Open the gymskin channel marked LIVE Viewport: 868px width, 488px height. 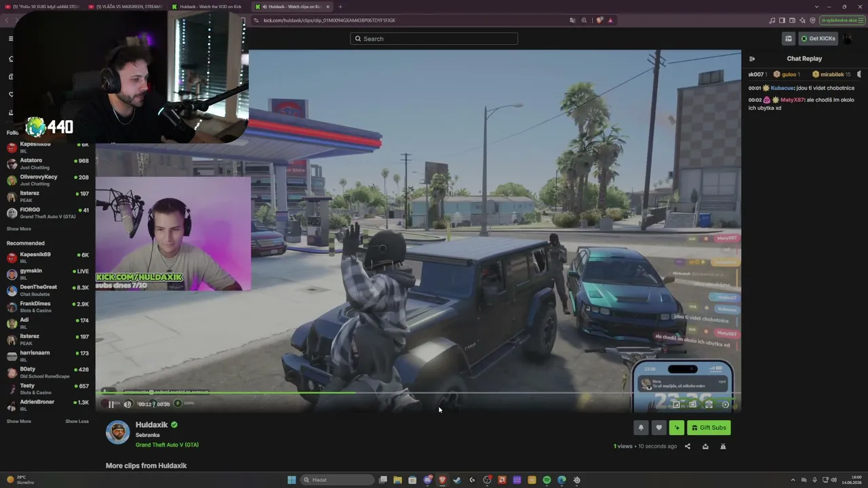[47, 274]
